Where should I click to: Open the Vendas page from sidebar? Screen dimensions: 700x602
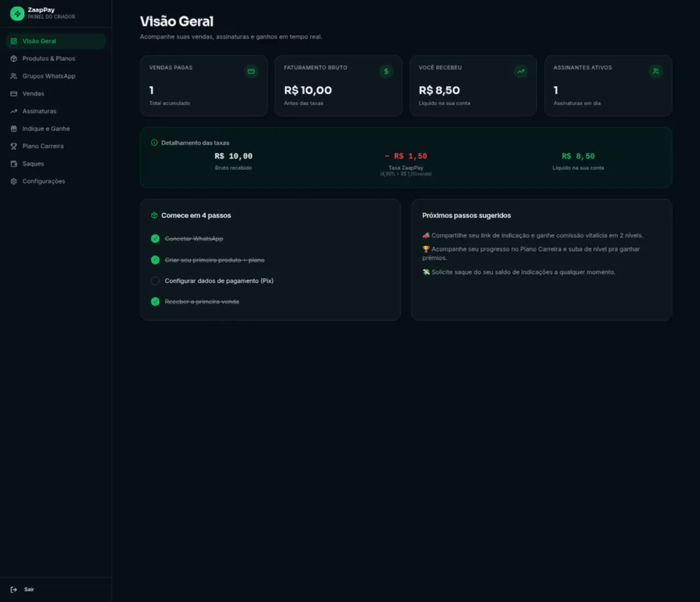(x=56, y=94)
